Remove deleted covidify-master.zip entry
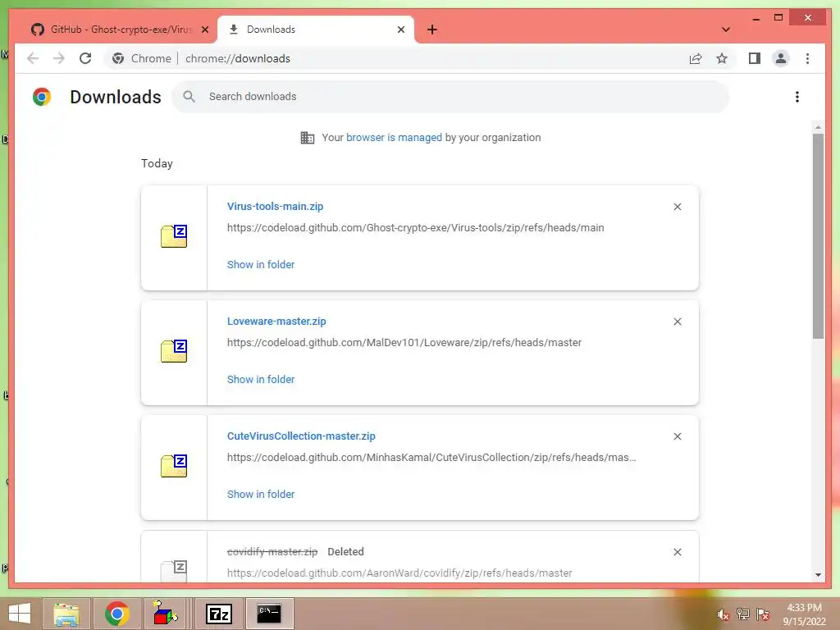 click(x=677, y=552)
